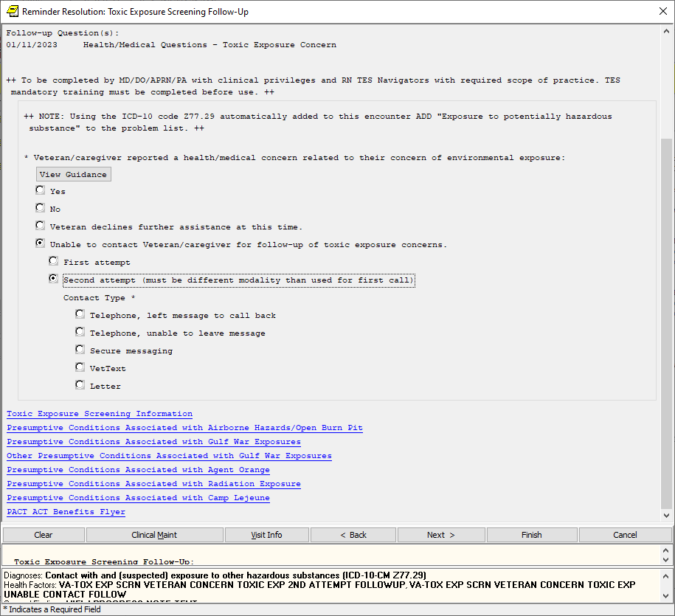This screenshot has width=675, height=616.
Task: Advance with the Next button
Action: point(441,535)
